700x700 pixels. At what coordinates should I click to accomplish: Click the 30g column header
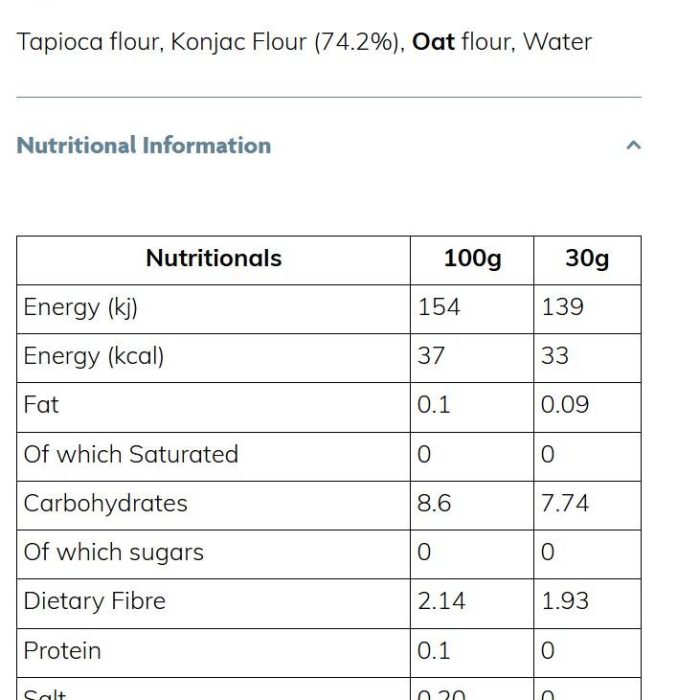point(587,259)
